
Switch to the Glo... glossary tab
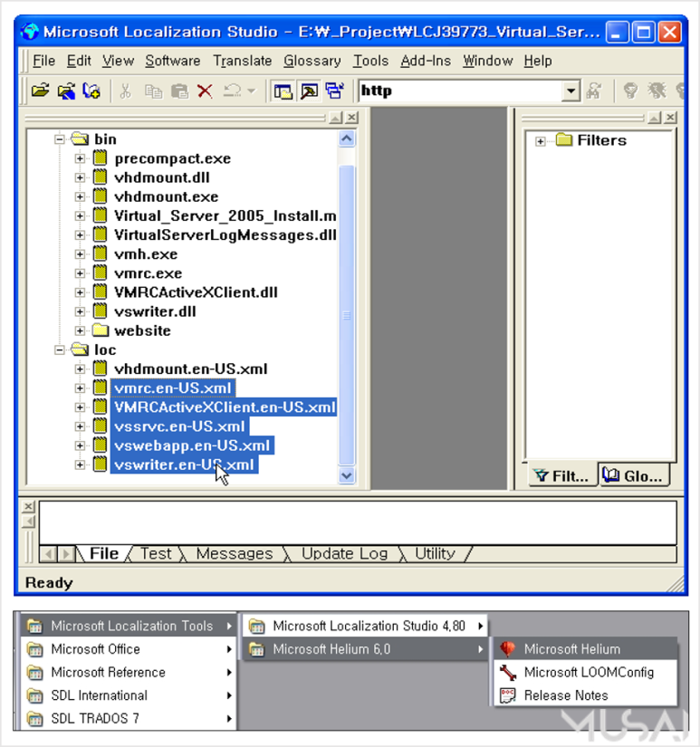(x=633, y=475)
